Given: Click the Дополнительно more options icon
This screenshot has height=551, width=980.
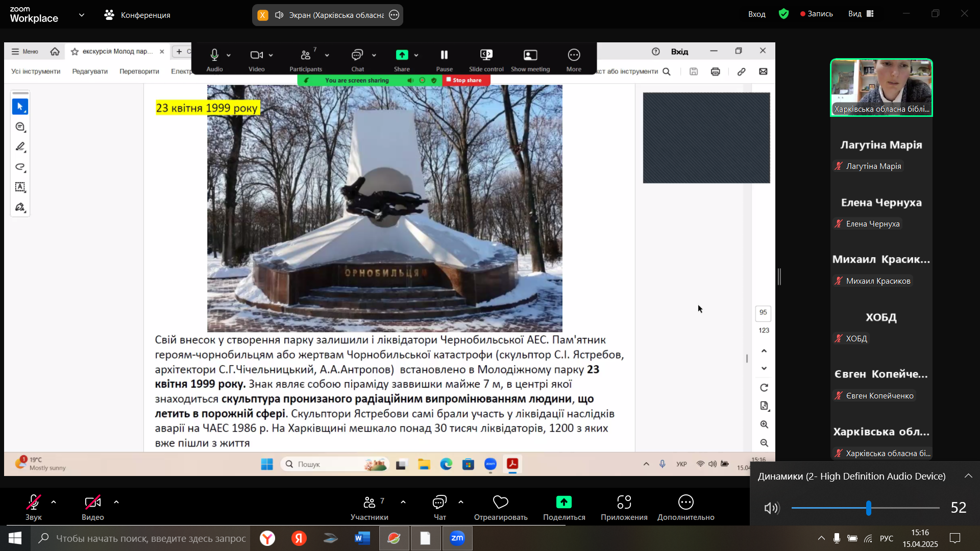Looking at the screenshot, I should point(685,503).
